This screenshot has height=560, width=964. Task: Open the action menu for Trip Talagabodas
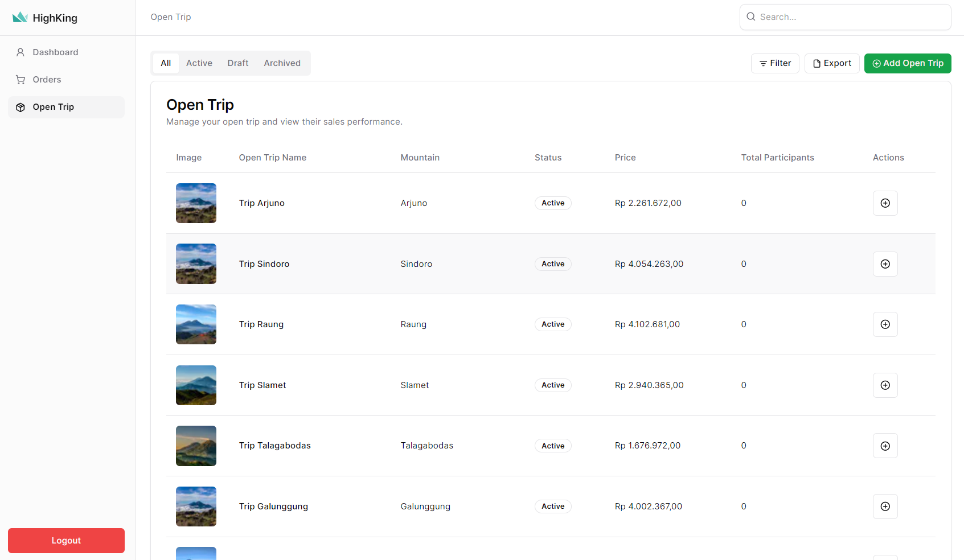coord(885,446)
